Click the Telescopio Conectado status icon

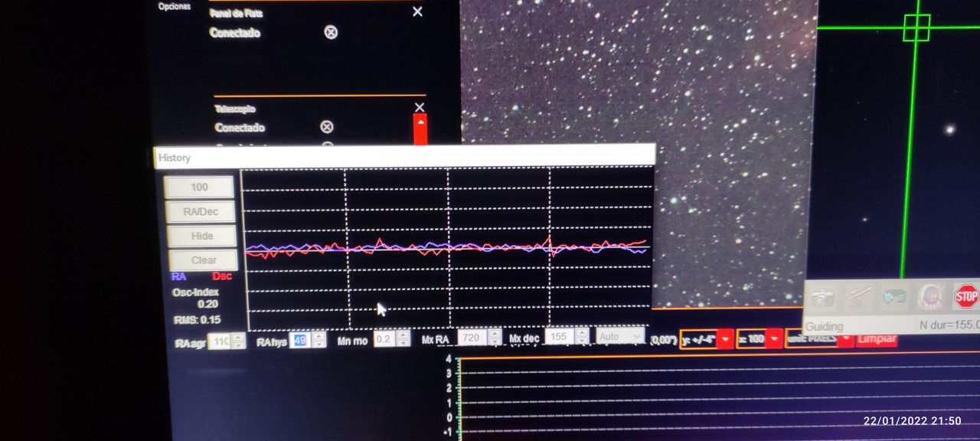pos(327,127)
